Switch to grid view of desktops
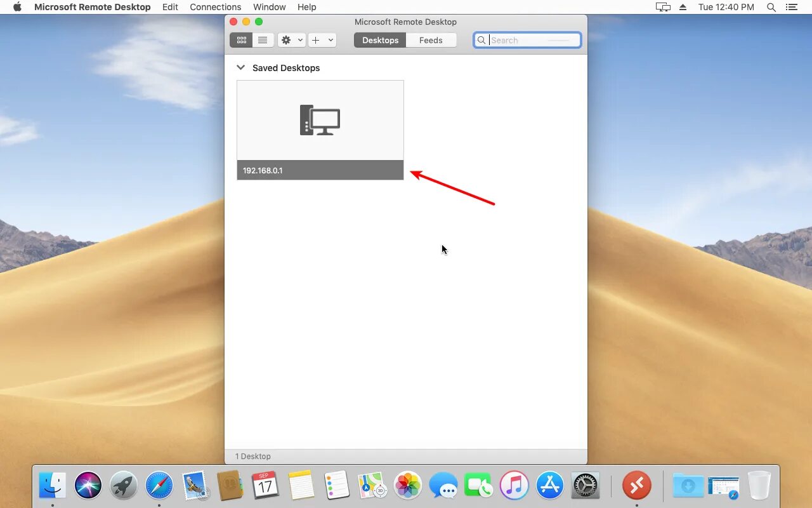 [241, 40]
